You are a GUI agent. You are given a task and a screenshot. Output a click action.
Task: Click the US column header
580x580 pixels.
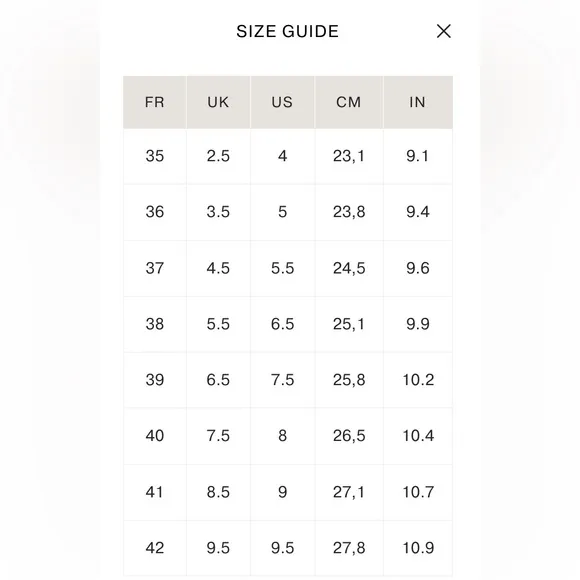(x=282, y=102)
